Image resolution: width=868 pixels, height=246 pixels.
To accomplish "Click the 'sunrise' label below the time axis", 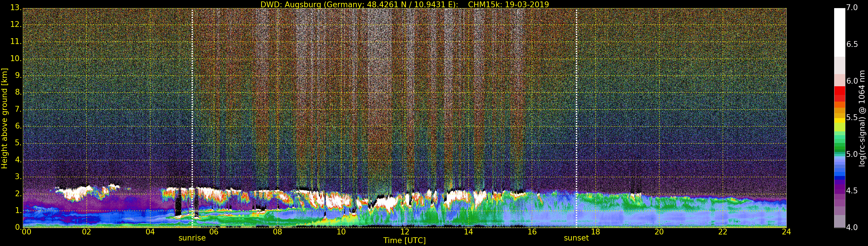I will click(x=192, y=238).
